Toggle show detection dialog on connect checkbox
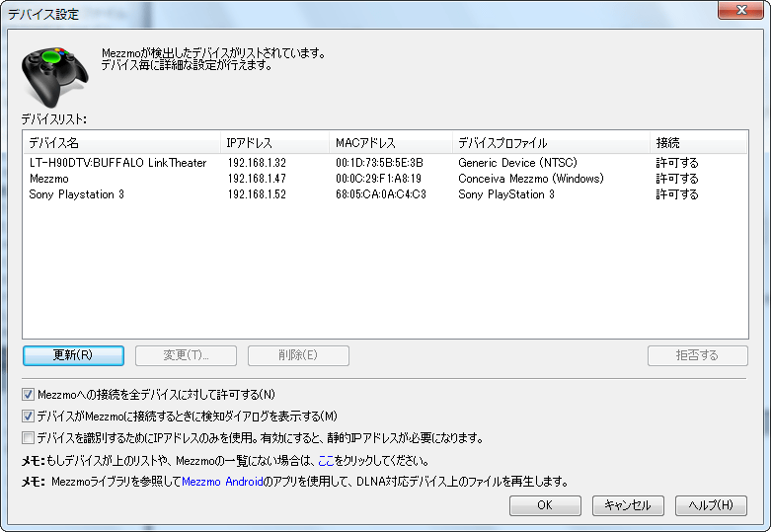 [28, 416]
